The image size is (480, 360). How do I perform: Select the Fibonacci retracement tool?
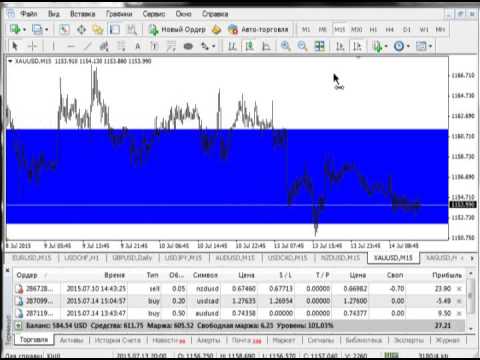[x=121, y=46]
